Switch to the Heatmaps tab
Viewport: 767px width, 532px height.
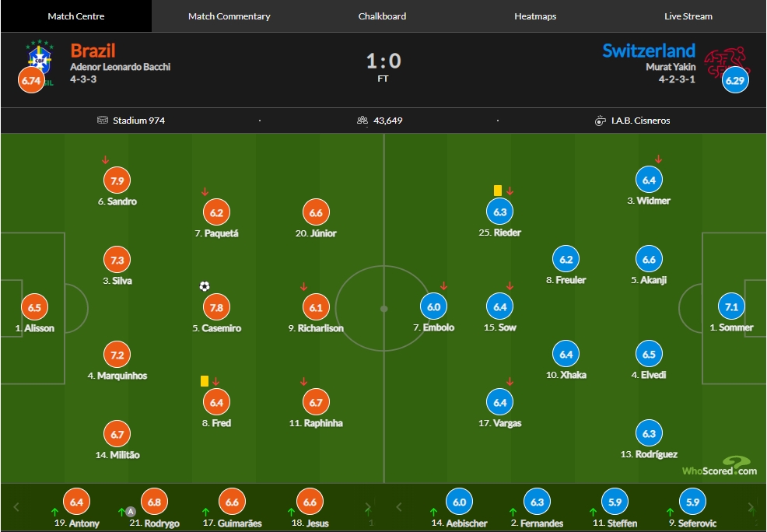[x=535, y=16]
